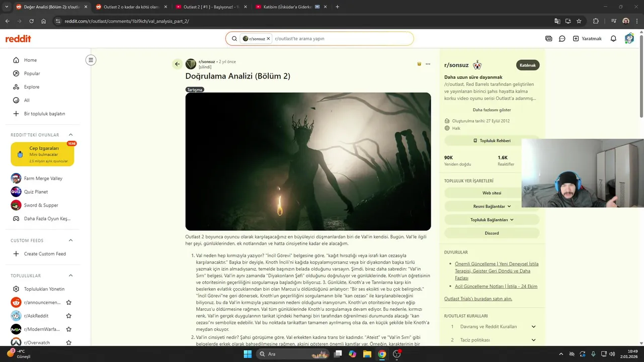Start a community via Bir topluluk başlatın
This screenshot has height=362, width=644.
tap(45, 114)
